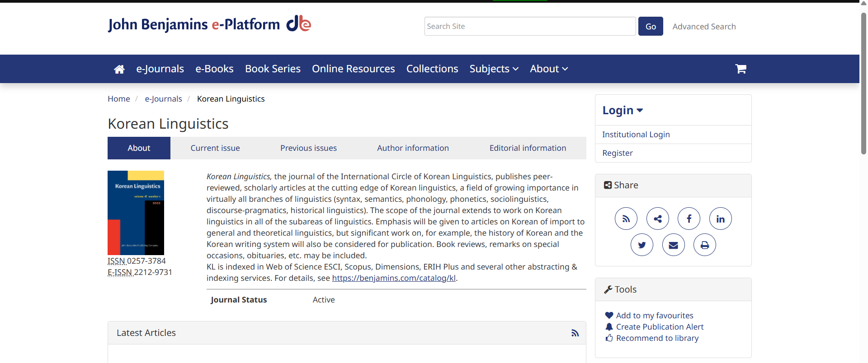Switch to the Author information tab
Image resolution: width=868 pixels, height=363 pixels.
coord(413,148)
